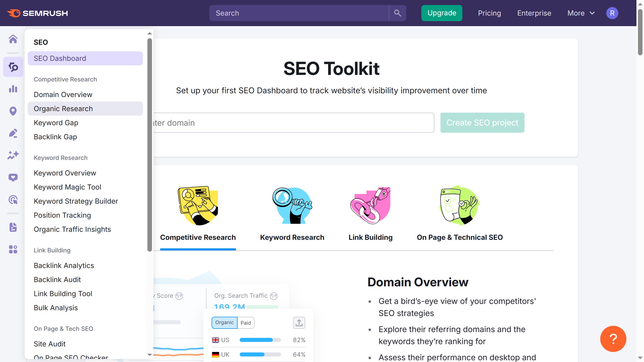Open the user profile R avatar menu
The image size is (644, 362).
[x=612, y=13]
